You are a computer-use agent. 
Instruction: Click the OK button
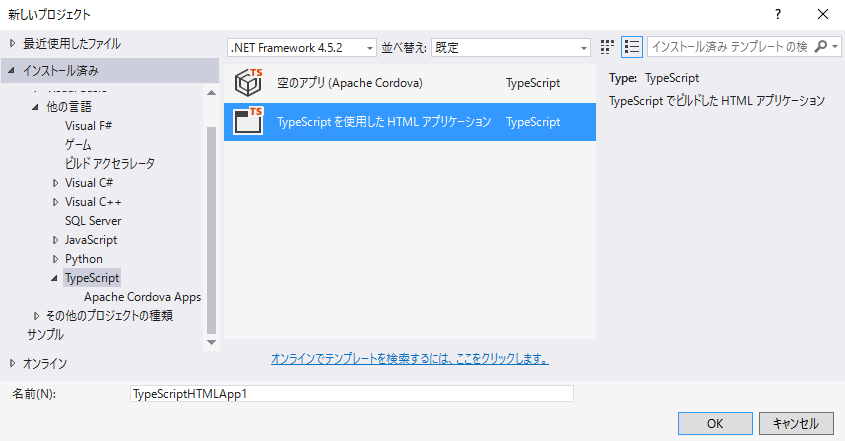(x=715, y=424)
